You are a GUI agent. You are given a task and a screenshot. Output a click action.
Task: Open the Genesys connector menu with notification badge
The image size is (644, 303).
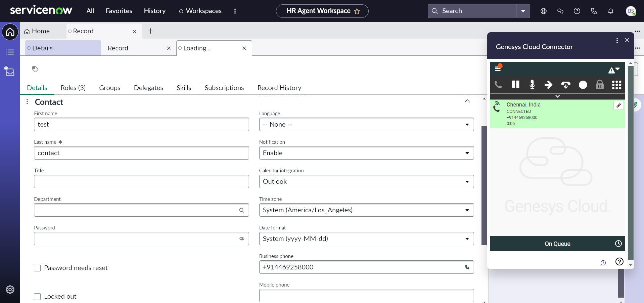click(x=498, y=68)
